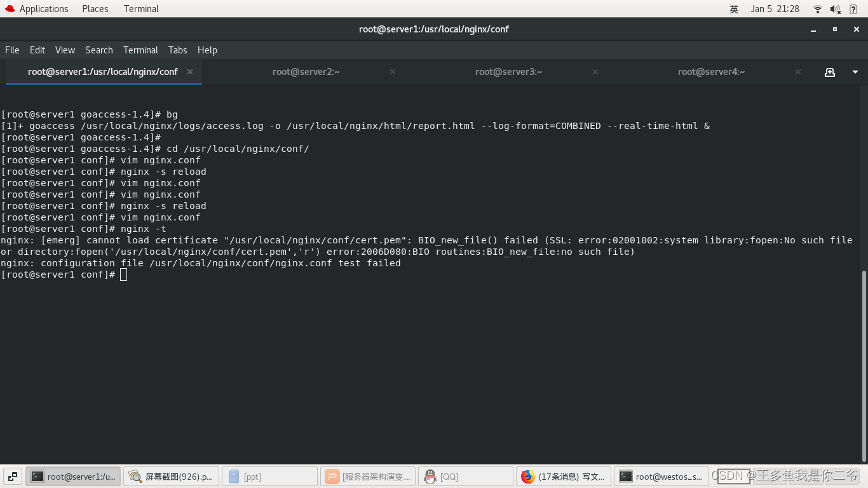Open the clock Jan 5 21:28
This screenshot has width=868, height=488.
click(x=775, y=9)
